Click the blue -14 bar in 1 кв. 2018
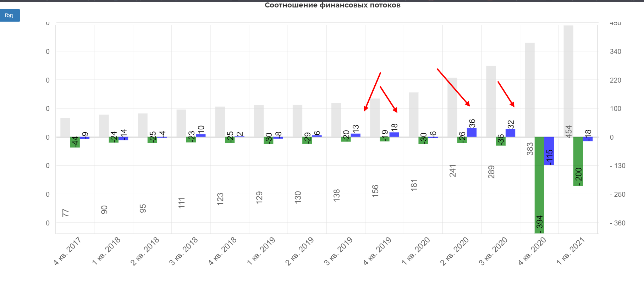 click(123, 139)
